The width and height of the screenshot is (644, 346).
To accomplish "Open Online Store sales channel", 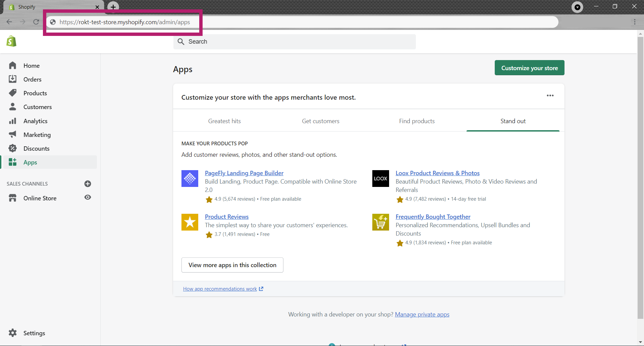I will [40, 198].
